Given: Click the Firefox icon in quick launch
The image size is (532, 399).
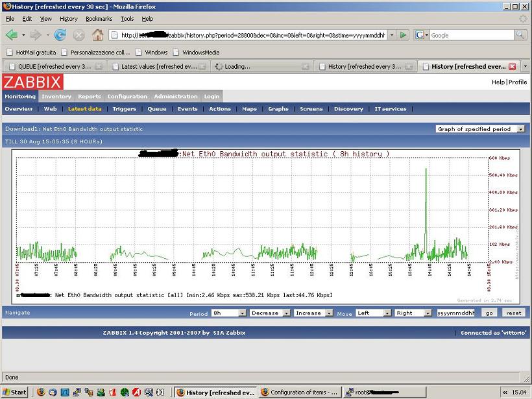Looking at the screenshot, I should (42, 392).
